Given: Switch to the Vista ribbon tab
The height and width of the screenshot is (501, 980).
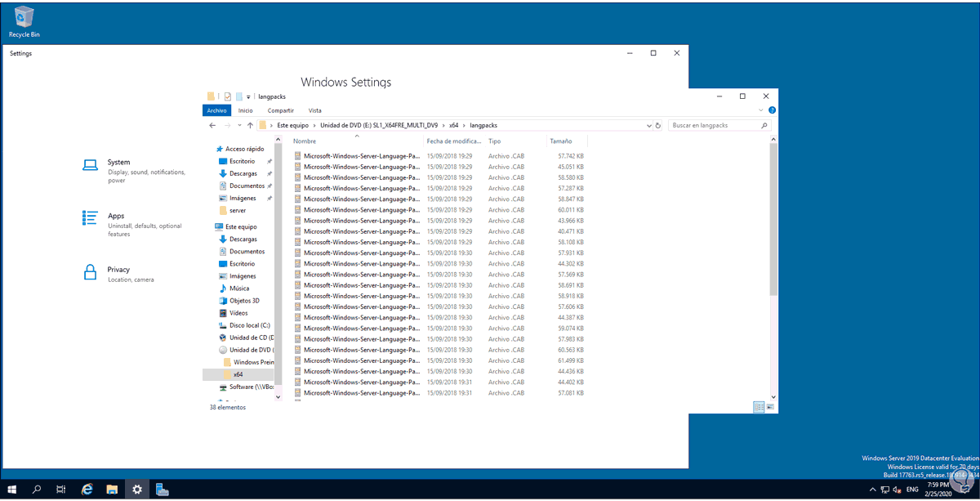Looking at the screenshot, I should (x=314, y=110).
